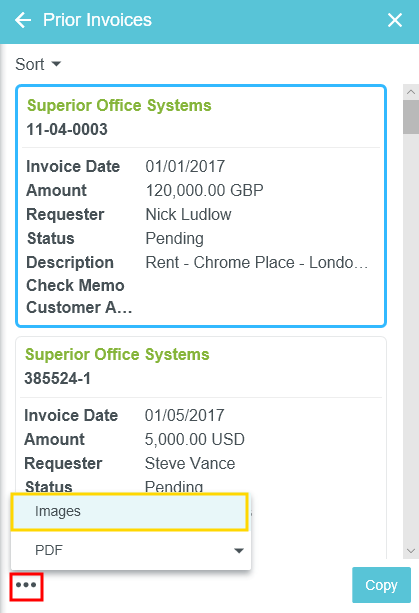Open second Superior Office Systems vendor link
The height and width of the screenshot is (613, 419).
tap(117, 355)
